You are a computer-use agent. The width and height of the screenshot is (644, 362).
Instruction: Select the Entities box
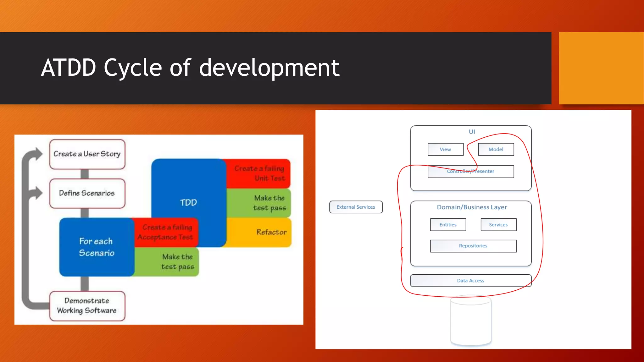click(x=448, y=225)
